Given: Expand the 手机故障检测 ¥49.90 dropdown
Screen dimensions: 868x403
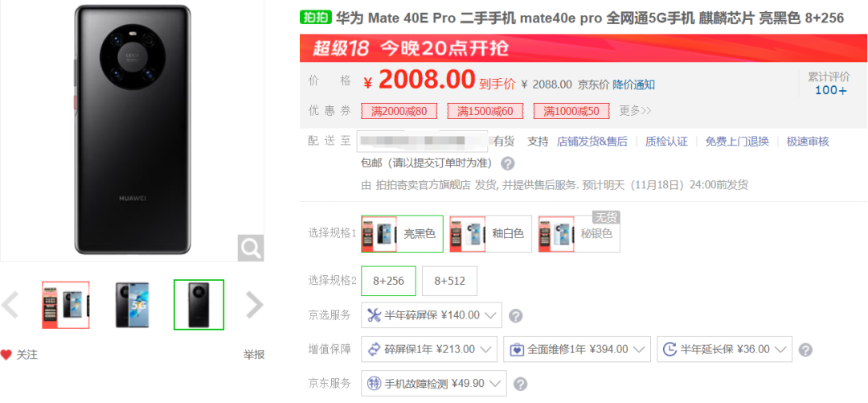Looking at the screenshot, I should 434,383.
